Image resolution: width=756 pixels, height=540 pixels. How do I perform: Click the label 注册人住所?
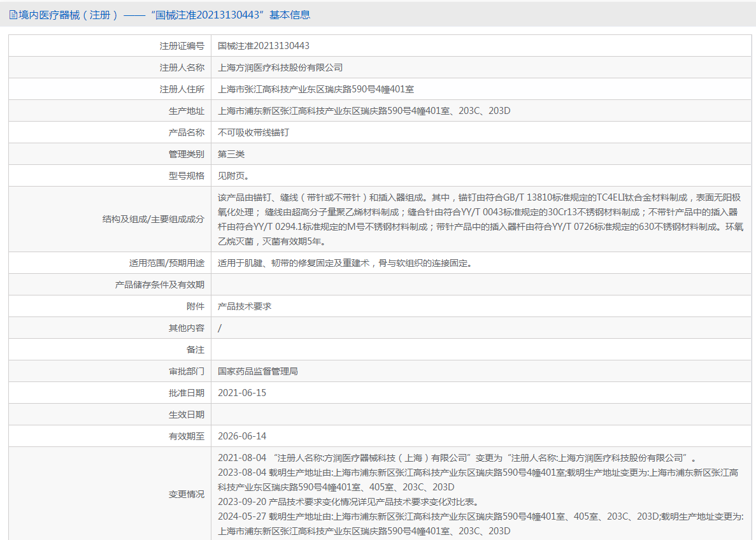click(182, 89)
